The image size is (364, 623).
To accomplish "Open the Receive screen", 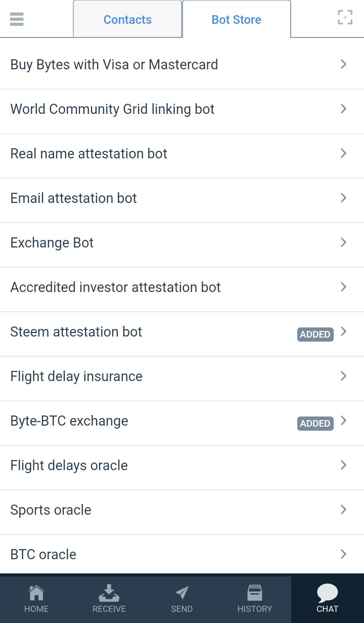I will [109, 599].
